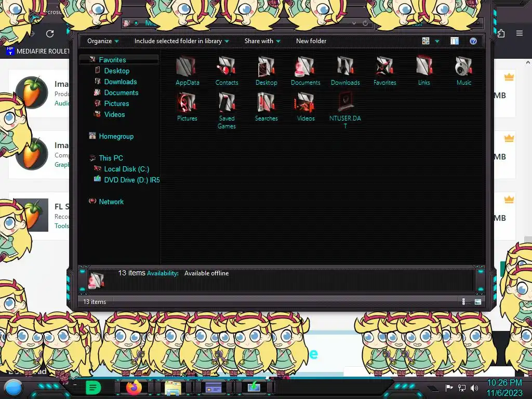Reload the page in browser window
This screenshot has height=399, width=532.
50,34
